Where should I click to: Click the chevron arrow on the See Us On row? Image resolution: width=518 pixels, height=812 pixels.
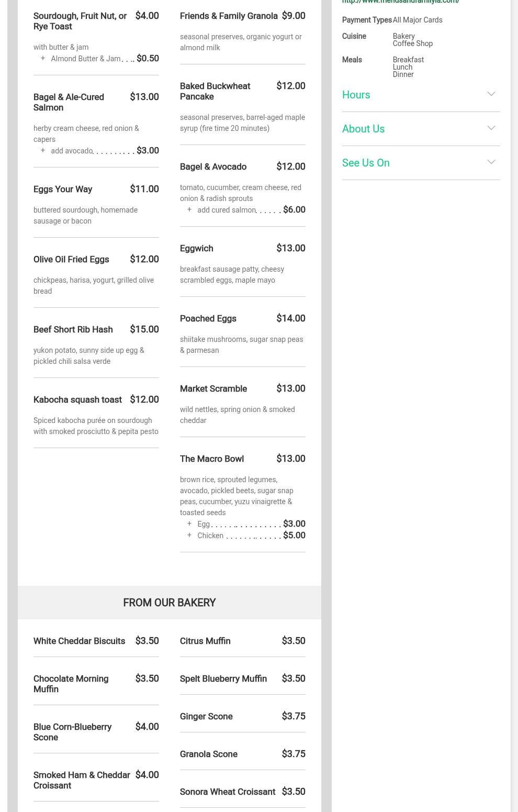tap(491, 162)
